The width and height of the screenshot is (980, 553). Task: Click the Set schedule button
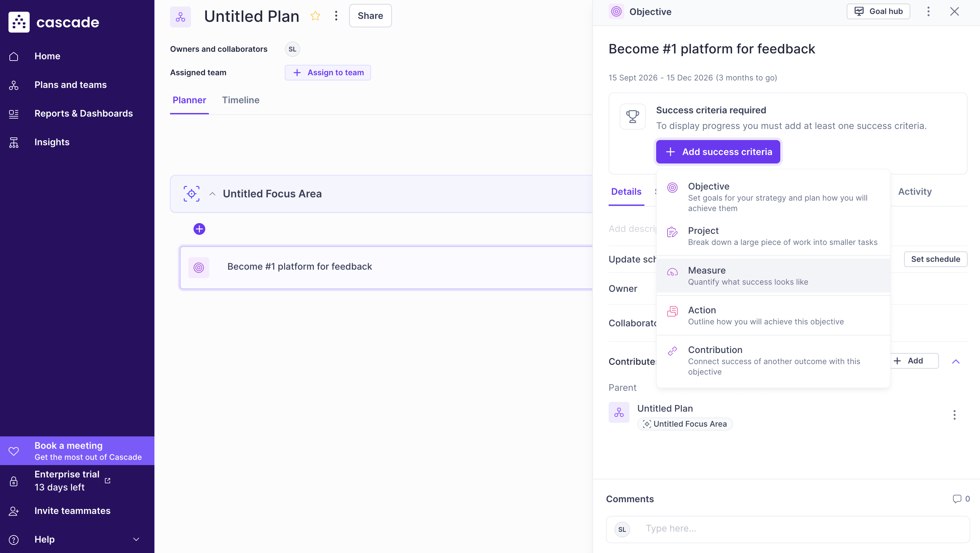tap(935, 259)
